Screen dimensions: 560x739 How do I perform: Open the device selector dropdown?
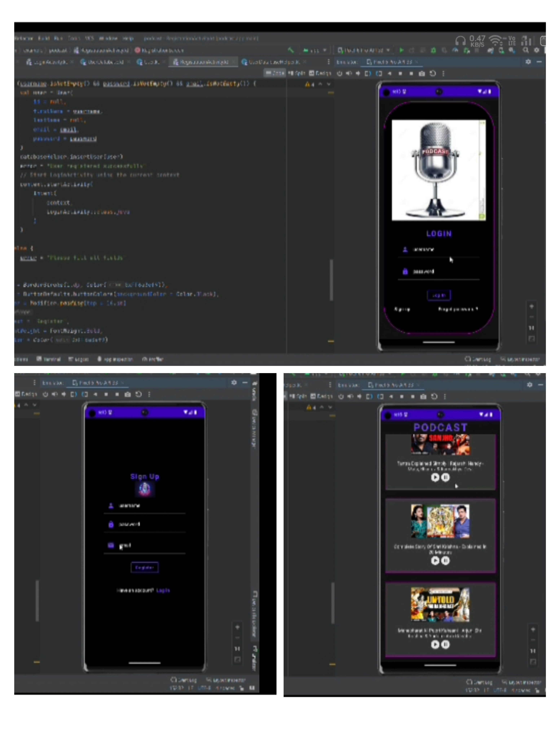click(364, 51)
